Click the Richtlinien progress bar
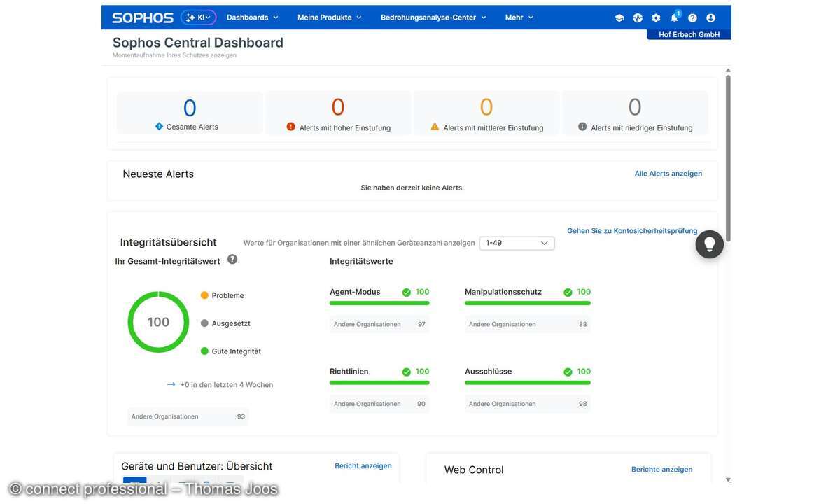The width and height of the screenshot is (840, 504). tap(379, 383)
